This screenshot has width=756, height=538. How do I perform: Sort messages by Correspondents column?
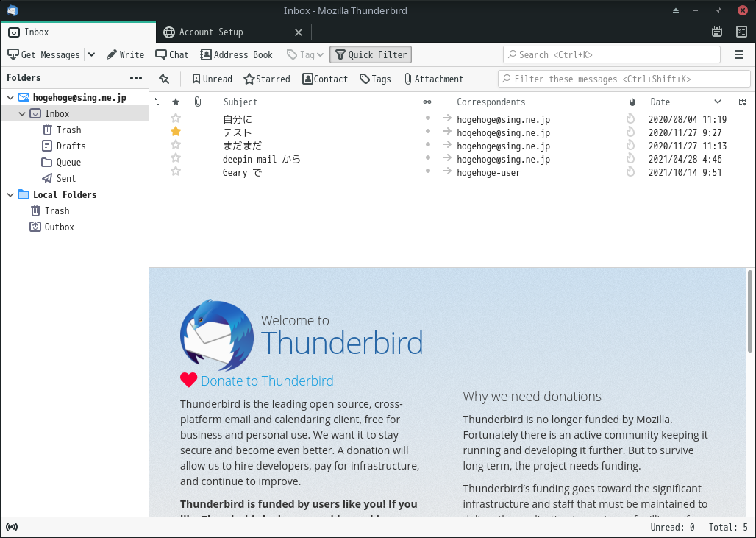point(491,102)
